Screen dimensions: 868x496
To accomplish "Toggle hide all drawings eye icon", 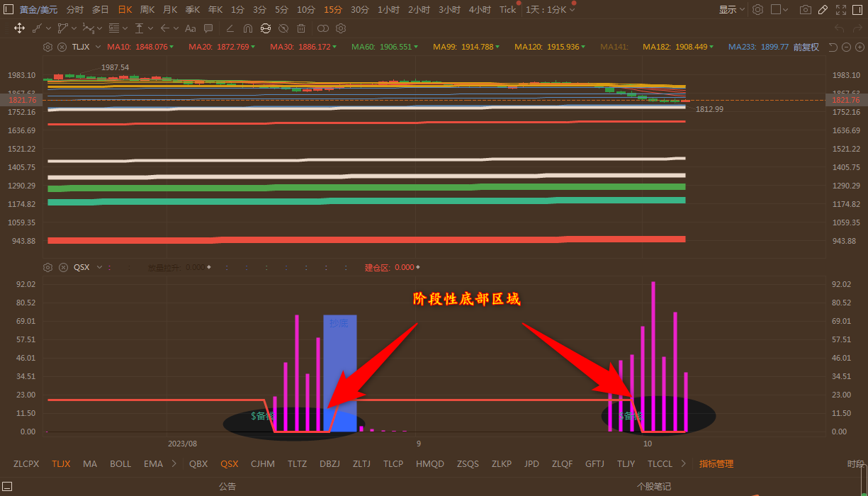I will (x=283, y=28).
